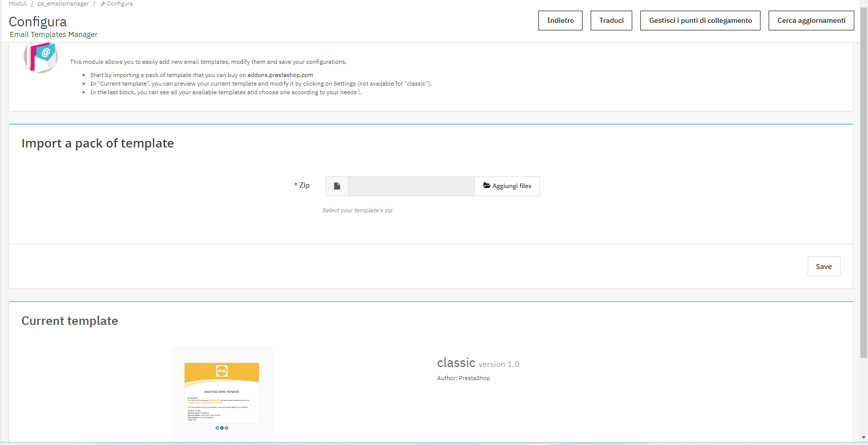Check for updates with Cerca aggiornamenti
The height and width of the screenshot is (445, 868).
pyautogui.click(x=811, y=20)
